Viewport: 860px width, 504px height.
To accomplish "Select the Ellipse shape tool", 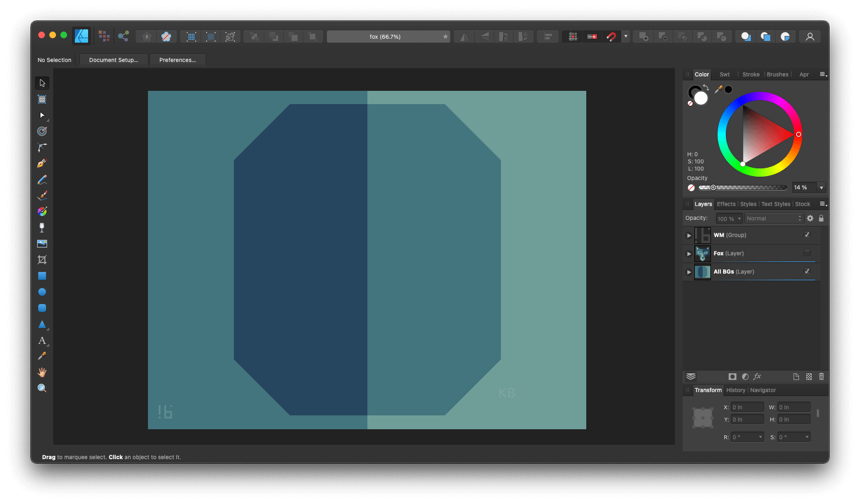I will pos(42,292).
